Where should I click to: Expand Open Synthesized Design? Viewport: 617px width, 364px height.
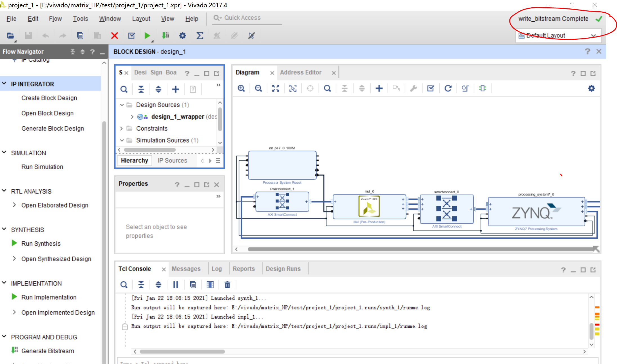point(14,259)
